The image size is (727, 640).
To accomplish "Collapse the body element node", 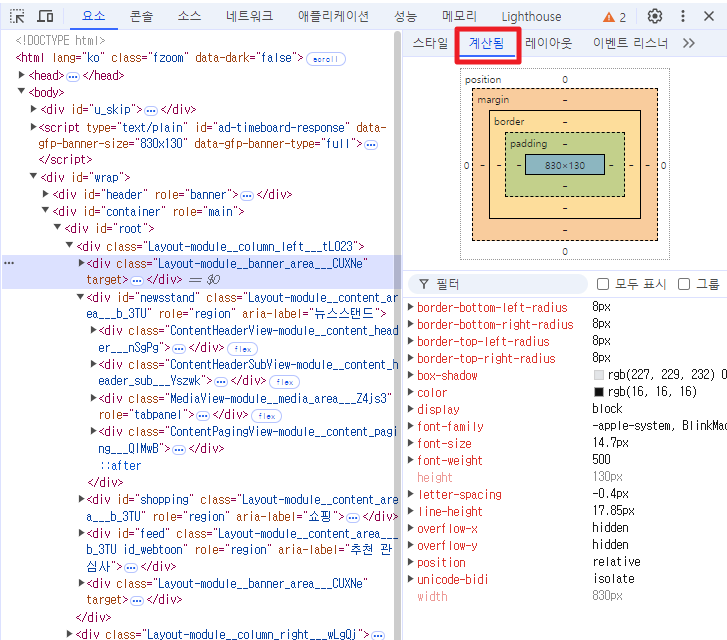I will (21, 91).
